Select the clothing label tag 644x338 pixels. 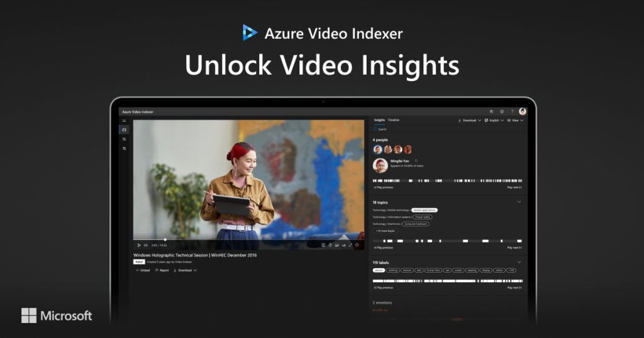click(x=393, y=270)
